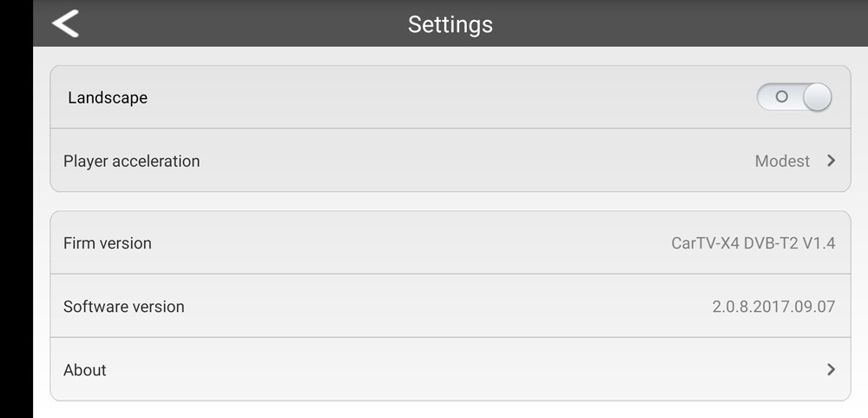Click the 2.0.8.2017.09.07 version number
The height and width of the screenshot is (418, 868).
click(773, 306)
